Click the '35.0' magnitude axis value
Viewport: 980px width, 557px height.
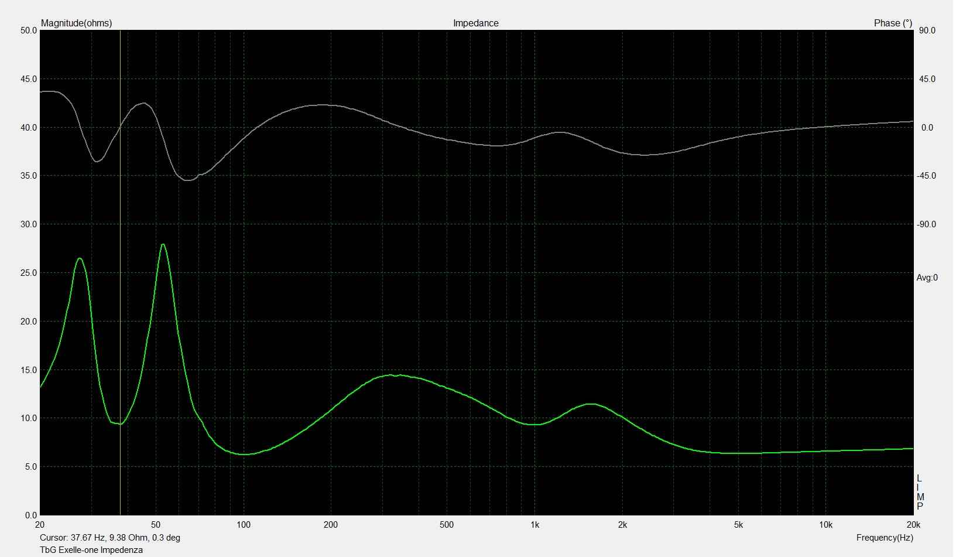pyautogui.click(x=29, y=176)
